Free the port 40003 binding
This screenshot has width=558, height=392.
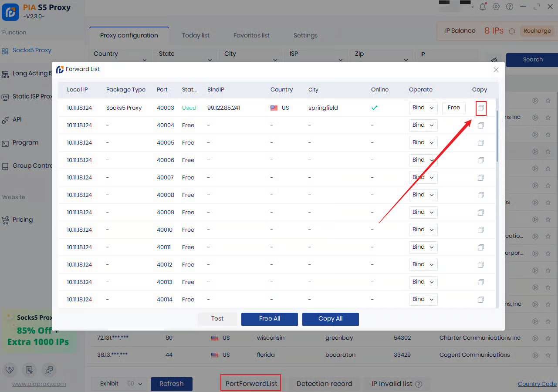[x=453, y=108]
